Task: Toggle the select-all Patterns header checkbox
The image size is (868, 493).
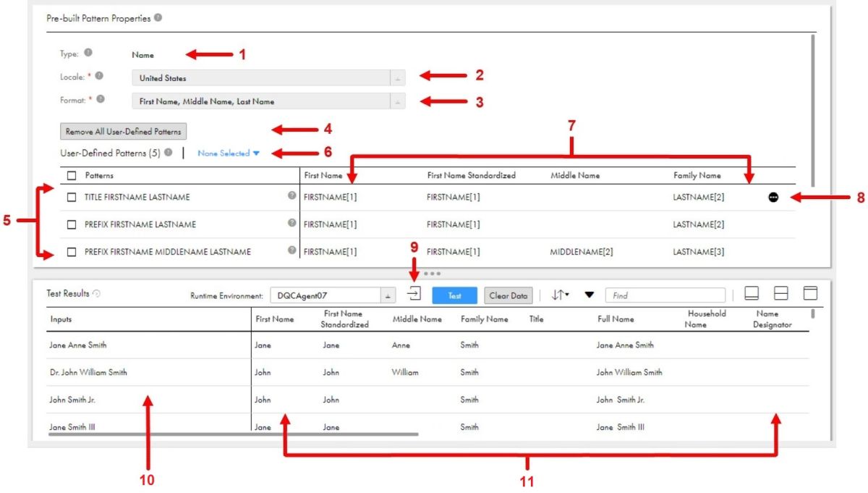Action: pos(72,175)
